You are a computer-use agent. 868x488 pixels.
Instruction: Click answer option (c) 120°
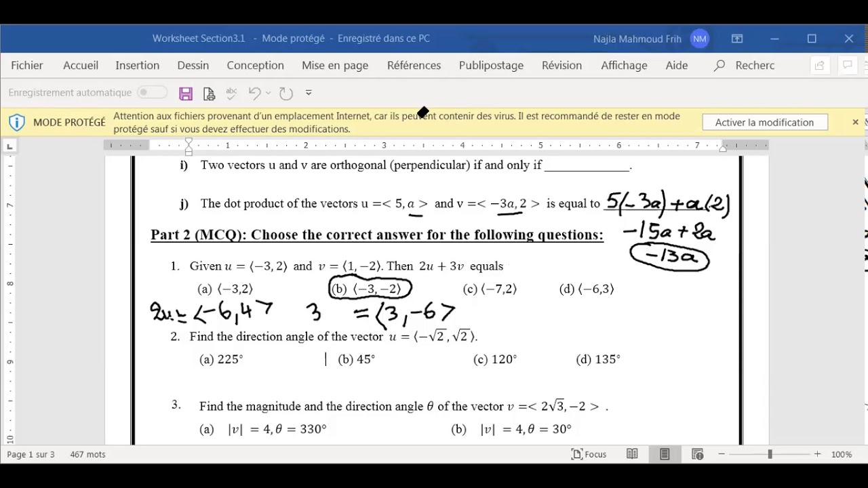pos(495,360)
